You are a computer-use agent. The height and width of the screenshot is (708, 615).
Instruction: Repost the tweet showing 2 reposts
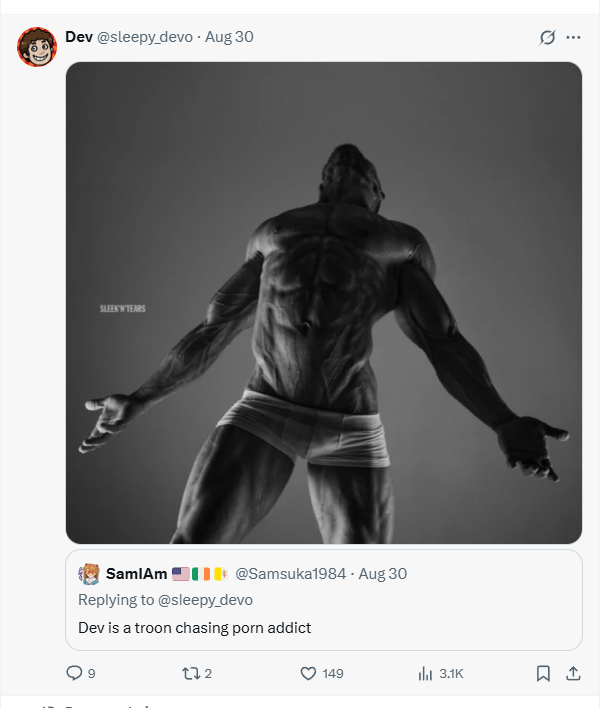190,674
